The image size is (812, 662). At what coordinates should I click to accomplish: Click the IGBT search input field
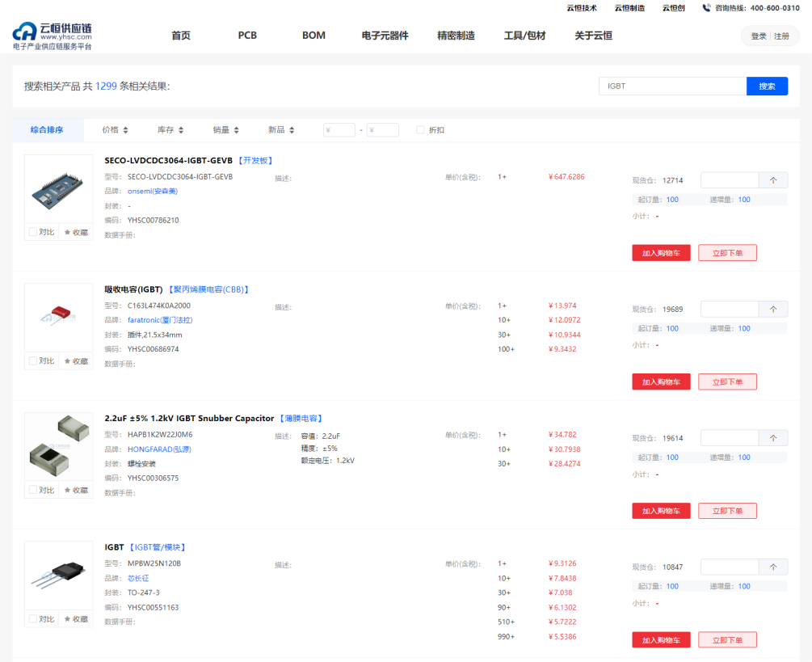[672, 86]
